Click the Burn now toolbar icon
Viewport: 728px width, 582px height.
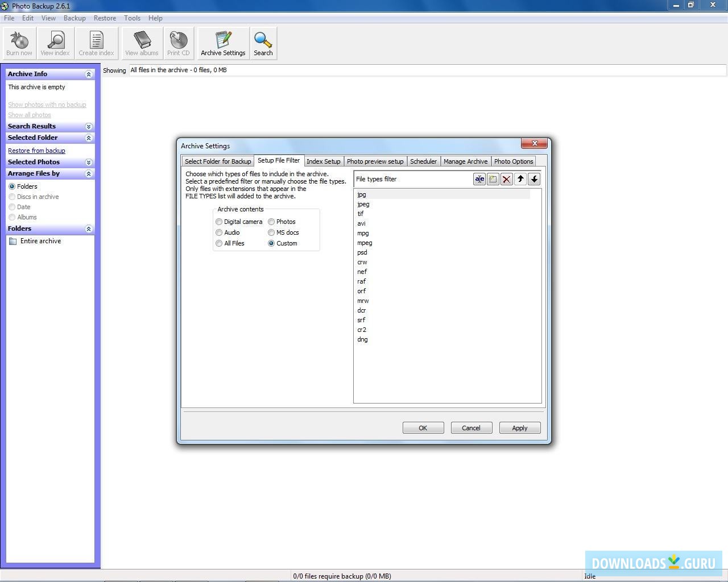pos(19,43)
